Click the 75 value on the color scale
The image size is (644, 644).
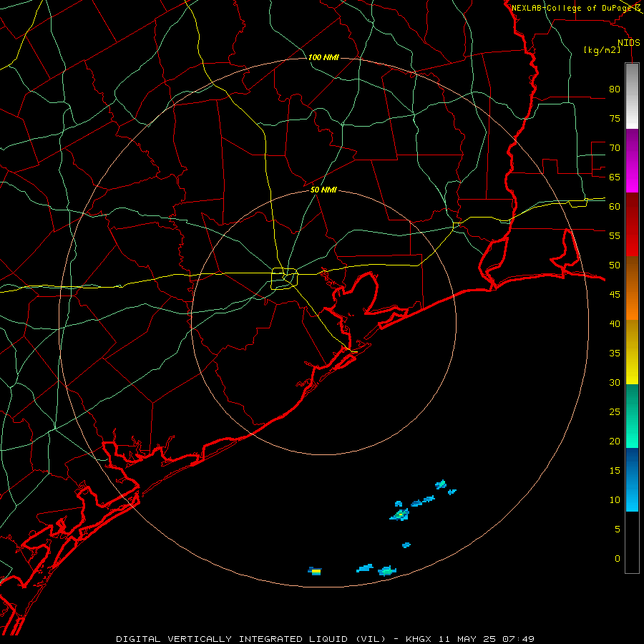(615, 118)
